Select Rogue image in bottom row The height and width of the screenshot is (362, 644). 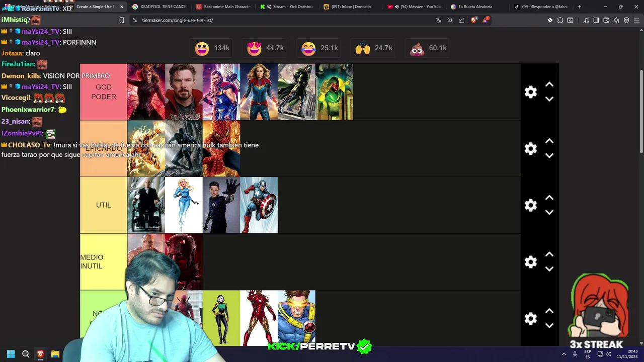[x=221, y=318]
